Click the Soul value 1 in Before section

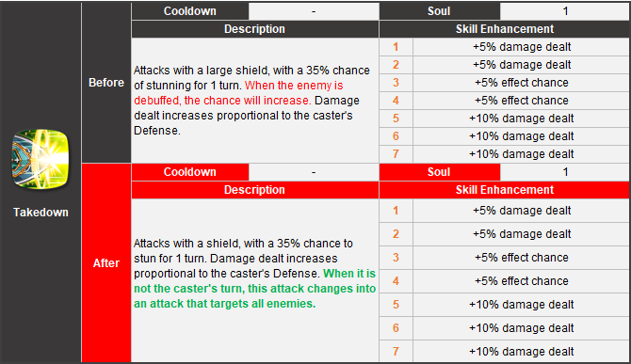pyautogui.click(x=565, y=11)
